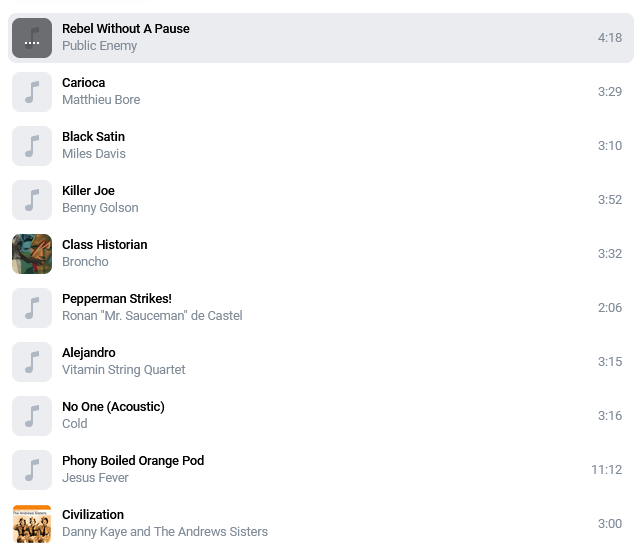This screenshot has height=550, width=641.
Task: Click the Class Historian album cover
Action: 32,254
